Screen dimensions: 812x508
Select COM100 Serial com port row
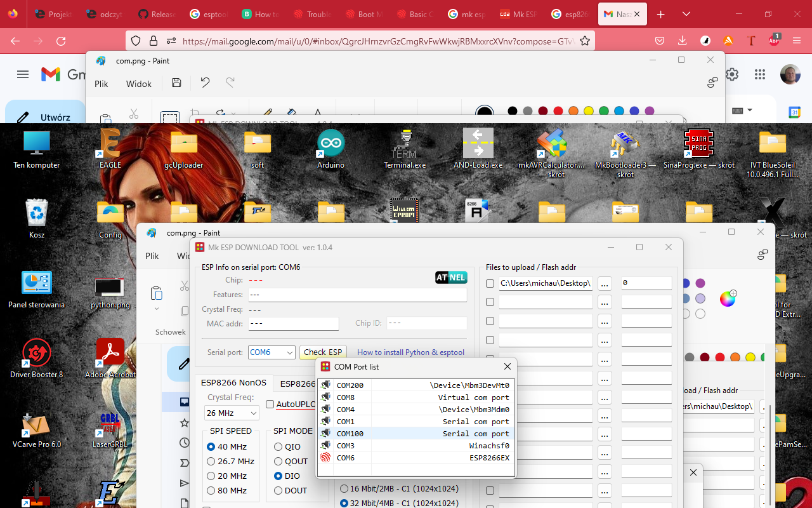[416, 433]
